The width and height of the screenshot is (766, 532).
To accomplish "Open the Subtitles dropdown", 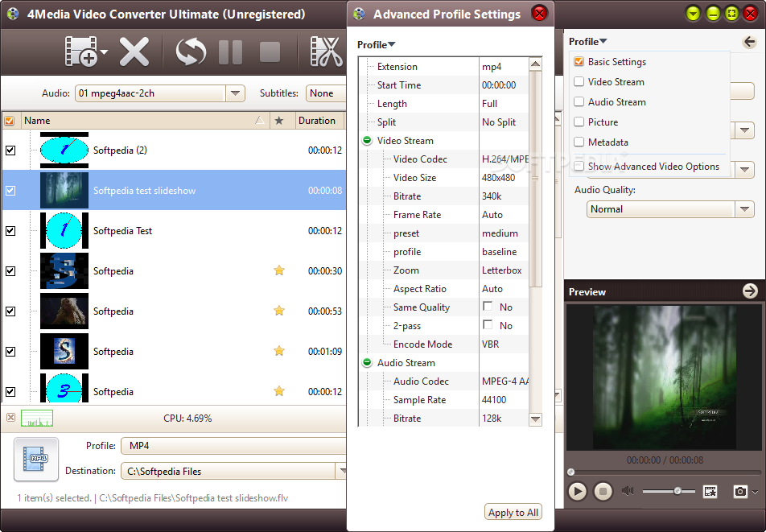I will [326, 93].
